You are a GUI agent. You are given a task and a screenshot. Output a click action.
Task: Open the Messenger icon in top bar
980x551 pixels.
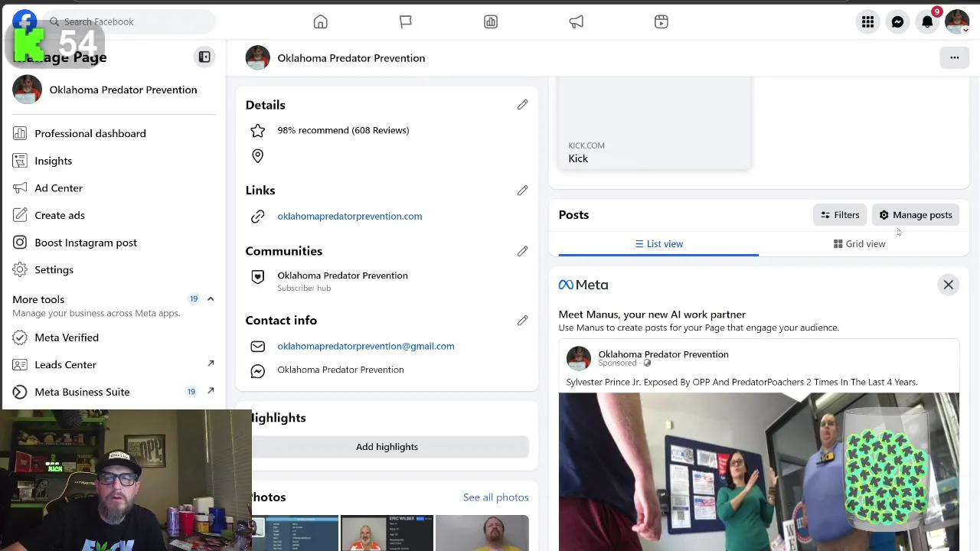(x=897, y=21)
